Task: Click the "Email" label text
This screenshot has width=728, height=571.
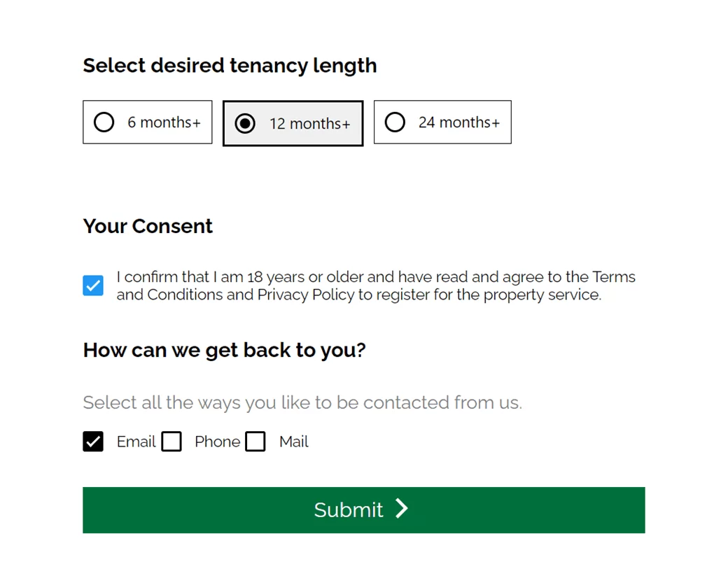Action: click(136, 442)
